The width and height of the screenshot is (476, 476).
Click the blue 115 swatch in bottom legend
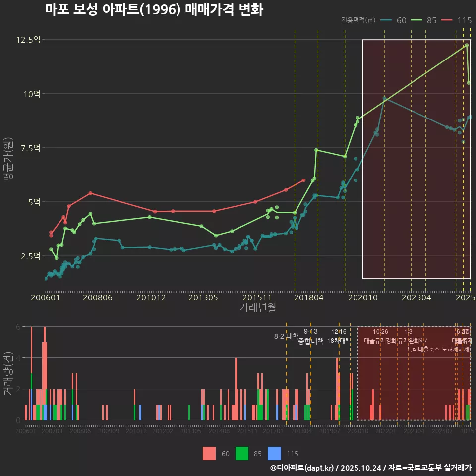click(274, 453)
